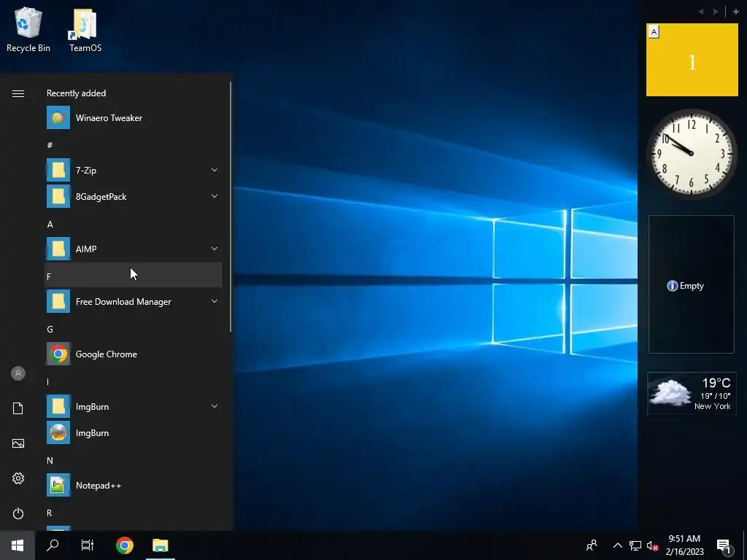Open Pictures from Start sidebar
The height and width of the screenshot is (560, 747).
18,443
